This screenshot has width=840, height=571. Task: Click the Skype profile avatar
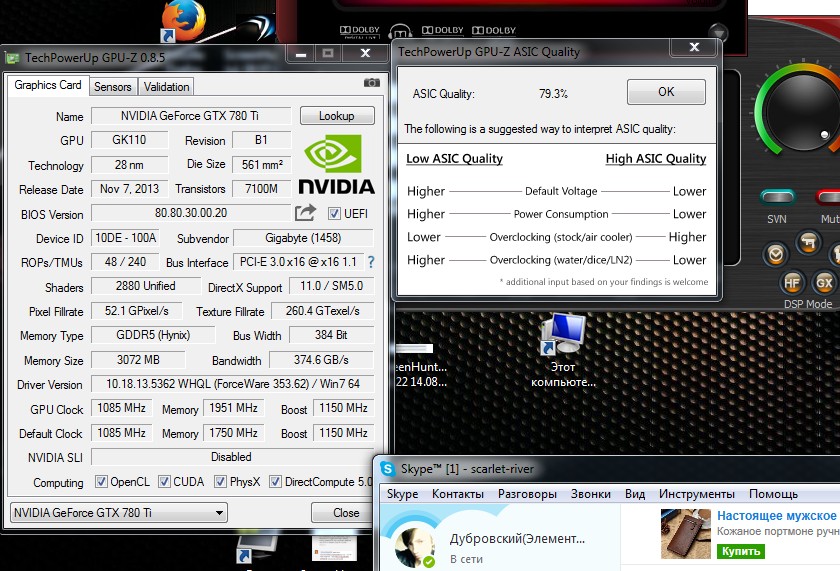click(413, 545)
